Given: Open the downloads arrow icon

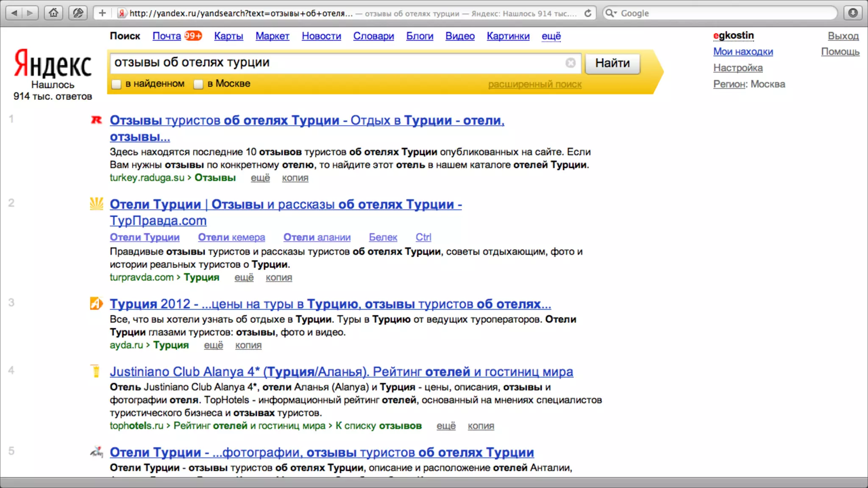Looking at the screenshot, I should tap(853, 13).
